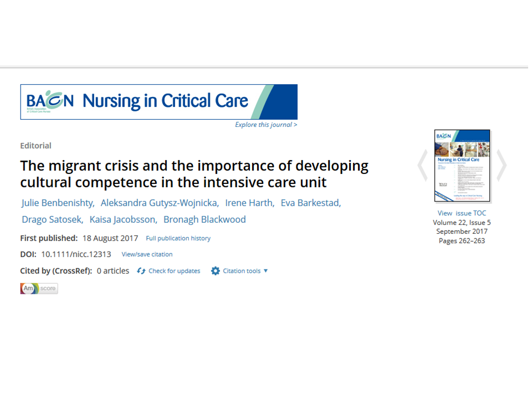This screenshot has width=532, height=399.
Task: Click the View/save citation link
Action: (147, 254)
